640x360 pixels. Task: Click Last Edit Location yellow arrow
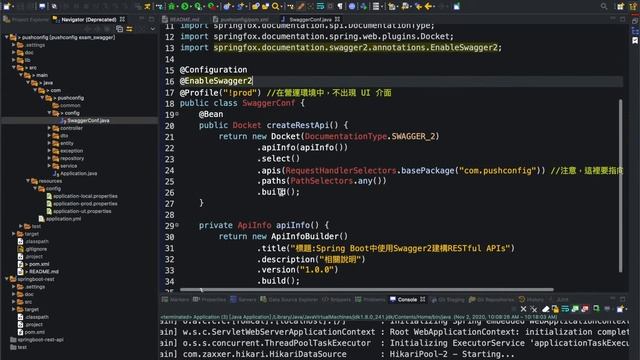point(418,6)
